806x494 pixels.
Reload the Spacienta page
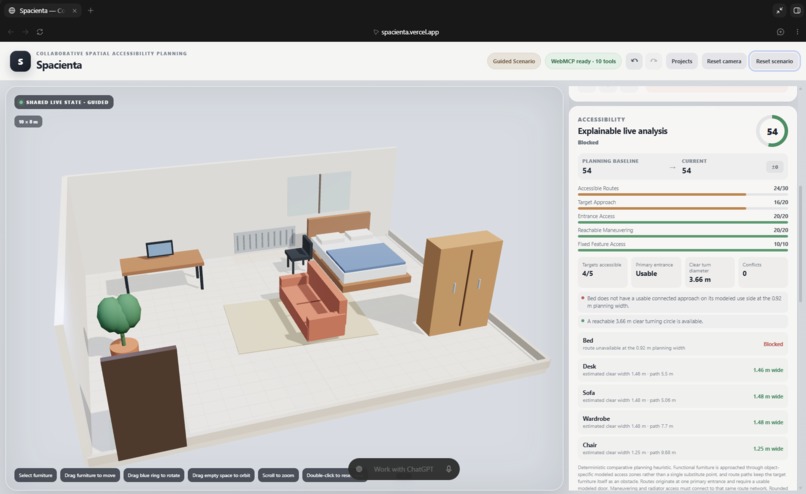point(40,32)
